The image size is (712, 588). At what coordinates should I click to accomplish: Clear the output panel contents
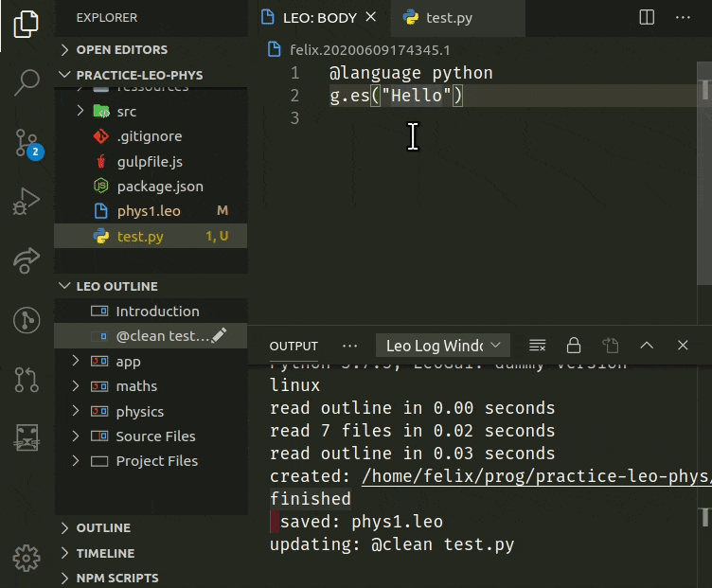537,346
